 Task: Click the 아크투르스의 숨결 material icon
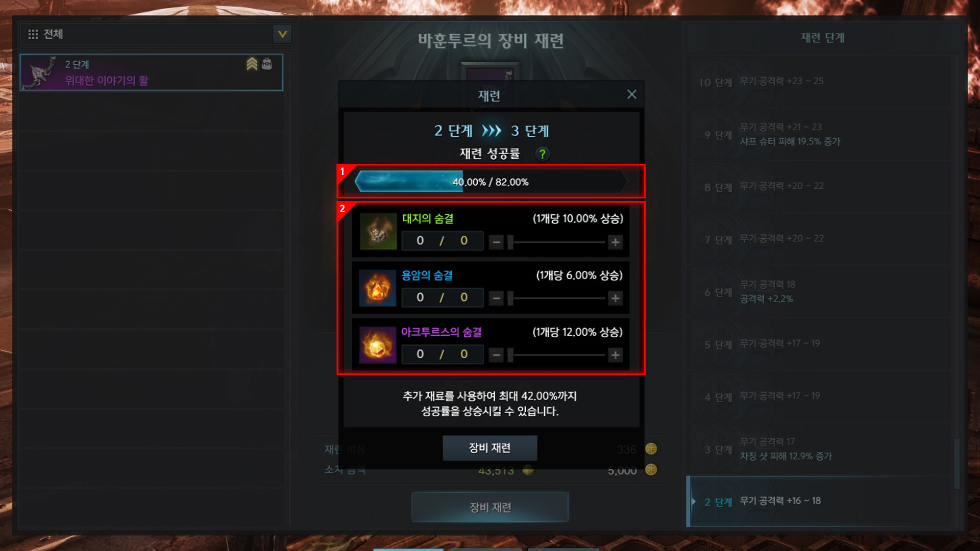[378, 345]
